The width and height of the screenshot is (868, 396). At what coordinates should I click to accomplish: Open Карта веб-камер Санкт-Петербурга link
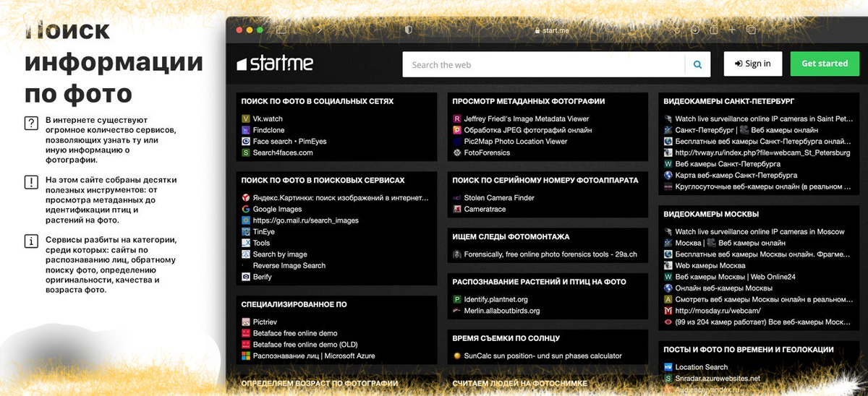[736, 175]
